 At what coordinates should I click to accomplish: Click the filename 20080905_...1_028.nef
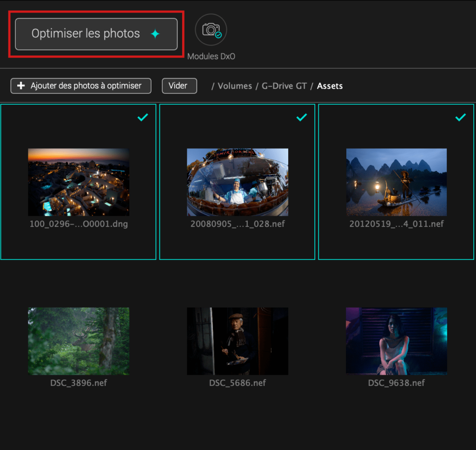[x=238, y=224]
